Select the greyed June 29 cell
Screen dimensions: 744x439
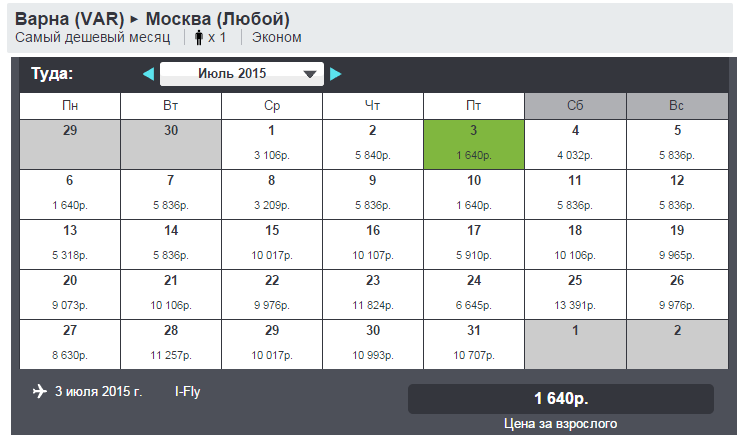point(70,144)
